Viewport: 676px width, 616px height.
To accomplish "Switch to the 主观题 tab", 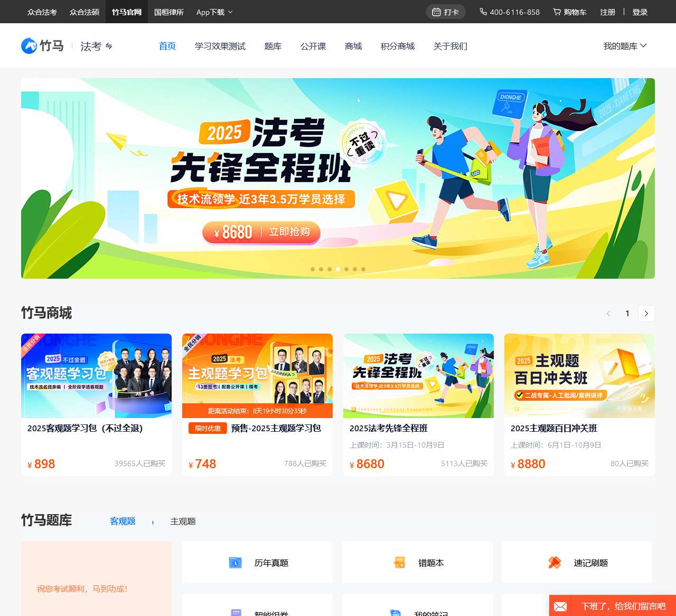I will click(x=183, y=521).
